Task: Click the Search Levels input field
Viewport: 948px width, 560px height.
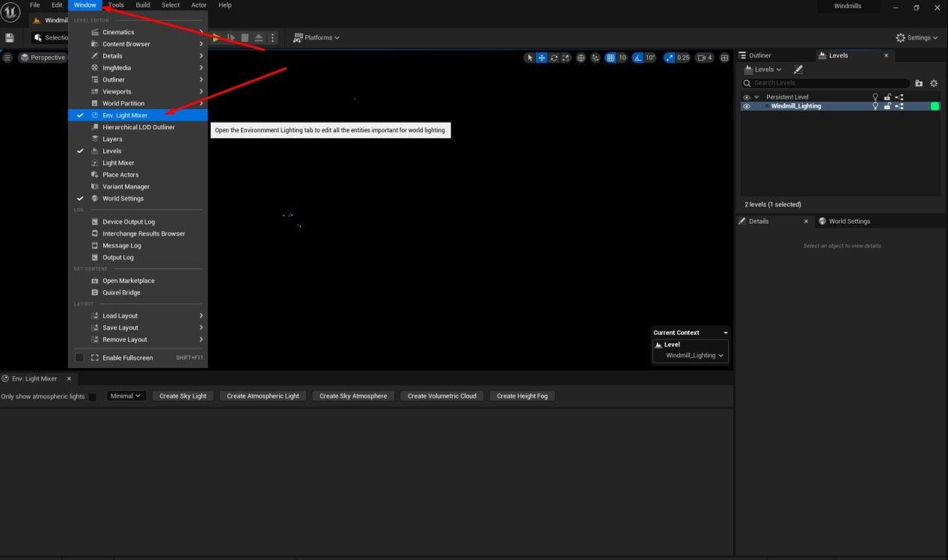Action: click(826, 83)
